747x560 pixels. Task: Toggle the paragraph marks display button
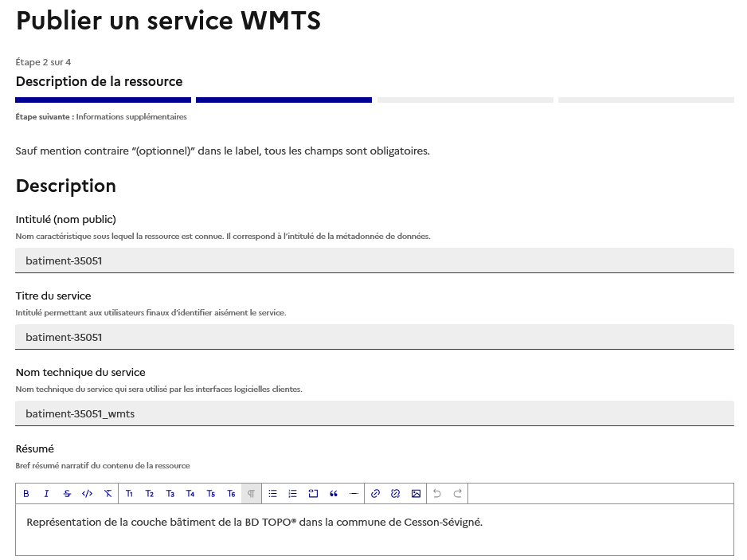(x=251, y=493)
